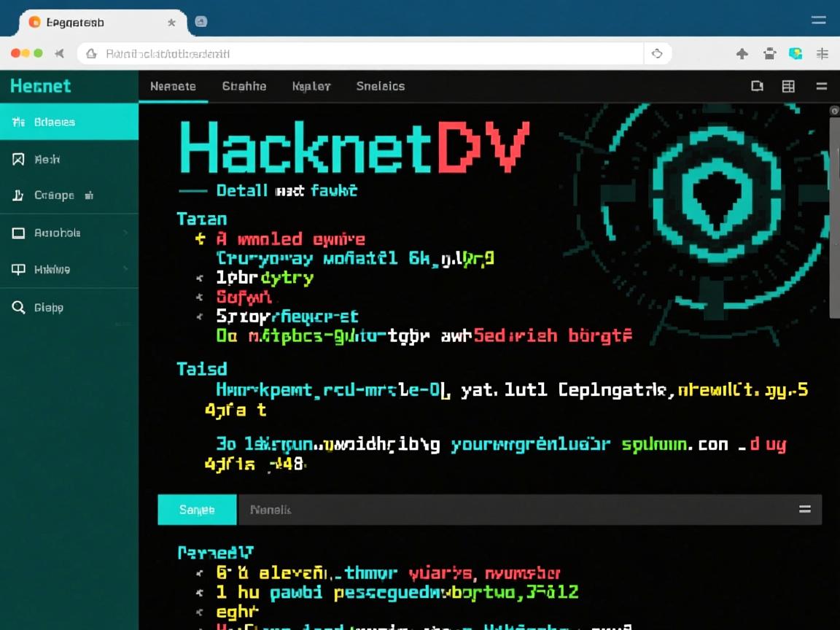840x630 pixels.
Task: Click the Hernet logo link
Action: point(40,86)
